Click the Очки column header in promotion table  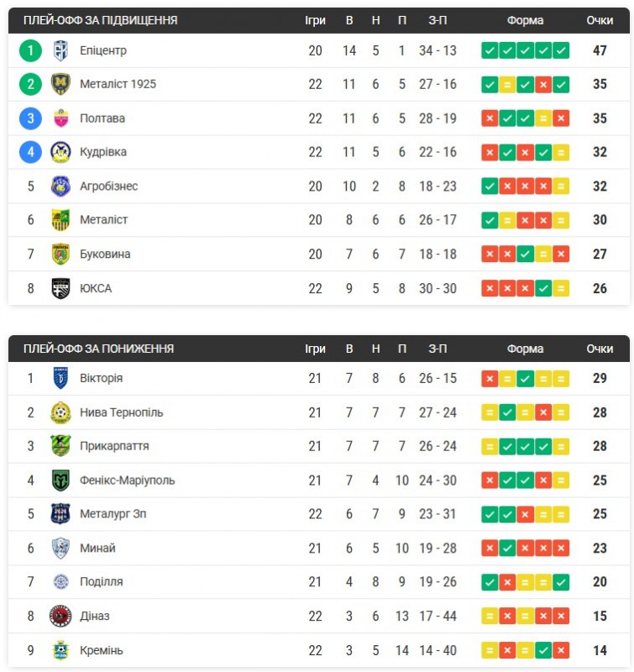pyautogui.click(x=600, y=20)
